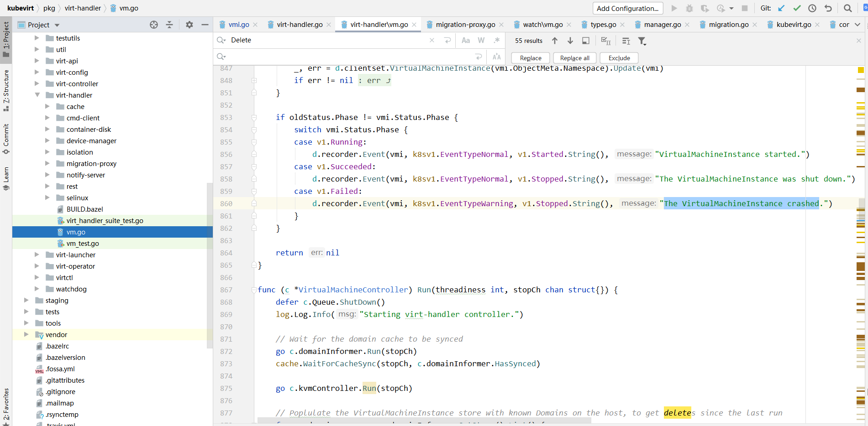Collapse the virt-handler folder
The height and width of the screenshot is (426, 868).
click(37, 95)
